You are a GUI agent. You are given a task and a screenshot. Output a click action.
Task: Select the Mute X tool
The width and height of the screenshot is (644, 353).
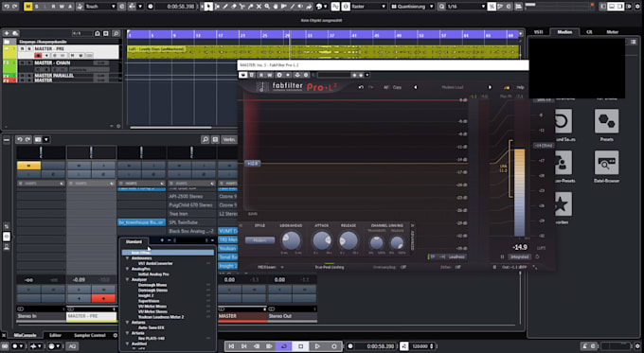[x=259, y=7]
